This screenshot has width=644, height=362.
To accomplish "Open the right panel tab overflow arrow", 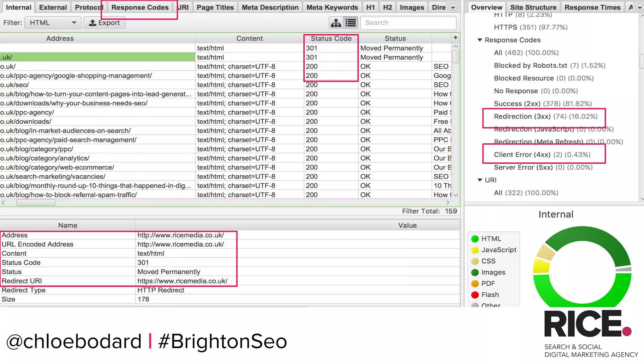I will click(x=640, y=8).
